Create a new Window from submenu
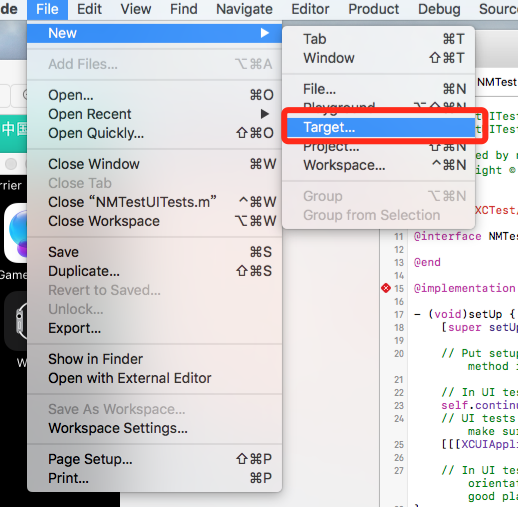 (378, 58)
